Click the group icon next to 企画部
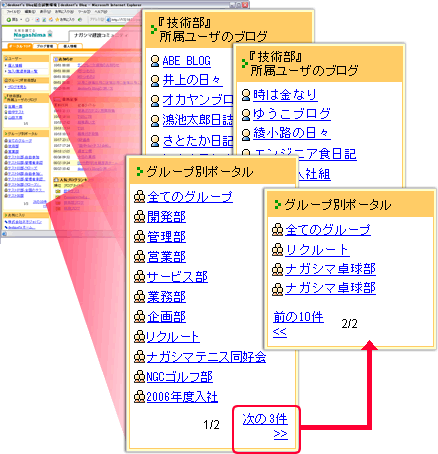438x454 pixels. (x=139, y=317)
